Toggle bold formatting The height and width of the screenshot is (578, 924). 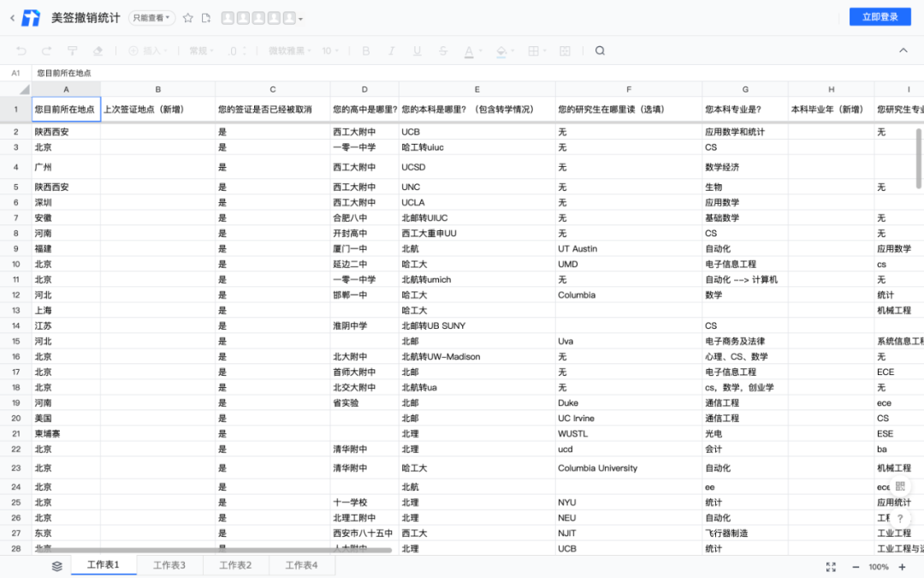click(x=366, y=51)
